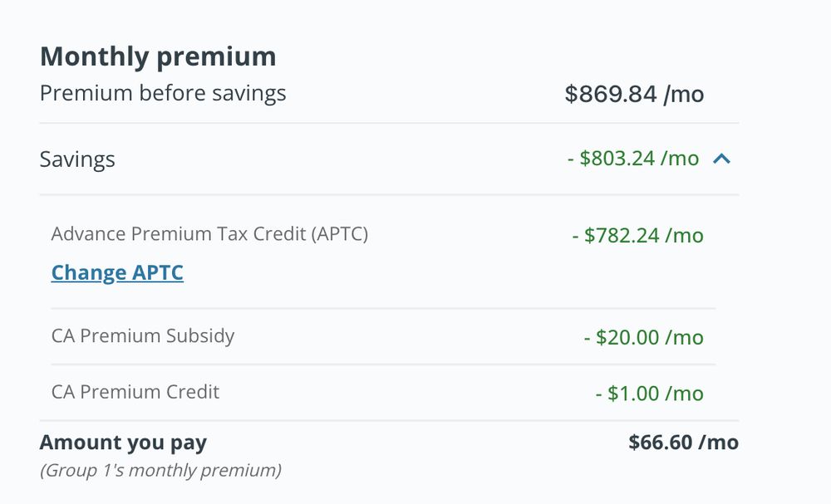831x504 pixels.
Task: Click divider line under Premium before savings
Action: (389, 123)
